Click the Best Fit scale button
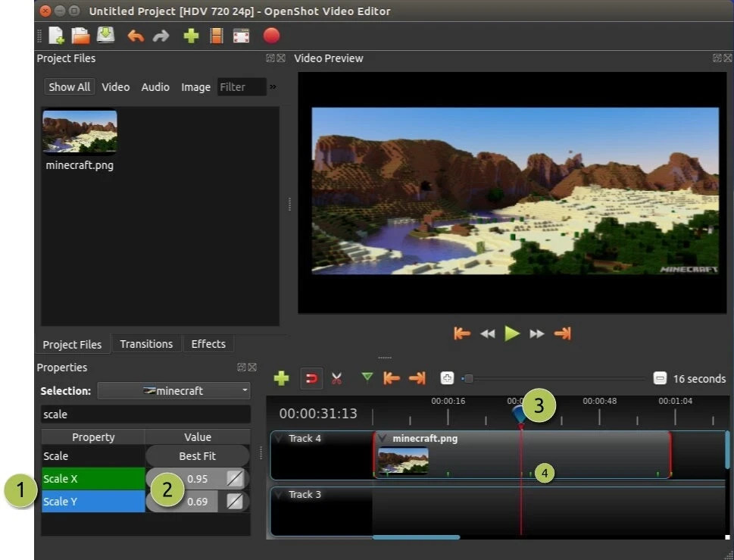The height and width of the screenshot is (560, 734). pos(197,455)
